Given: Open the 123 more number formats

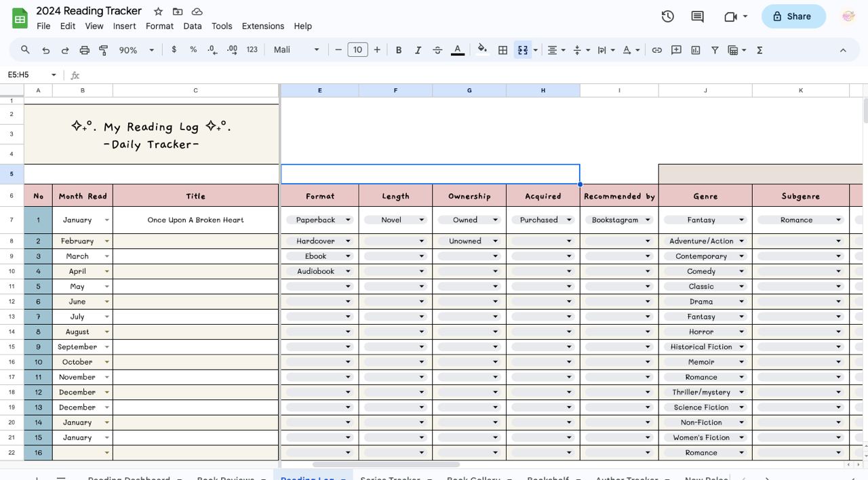Looking at the screenshot, I should coord(252,49).
